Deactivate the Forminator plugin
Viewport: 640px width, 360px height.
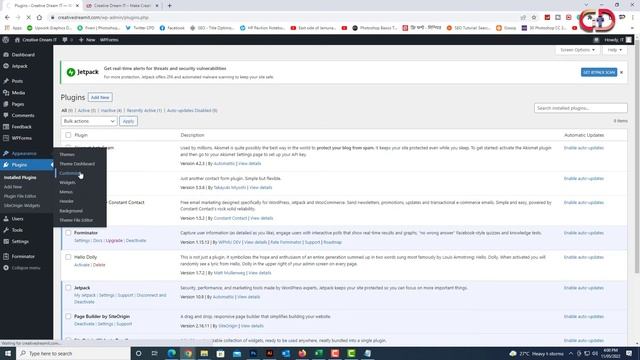coord(136,241)
